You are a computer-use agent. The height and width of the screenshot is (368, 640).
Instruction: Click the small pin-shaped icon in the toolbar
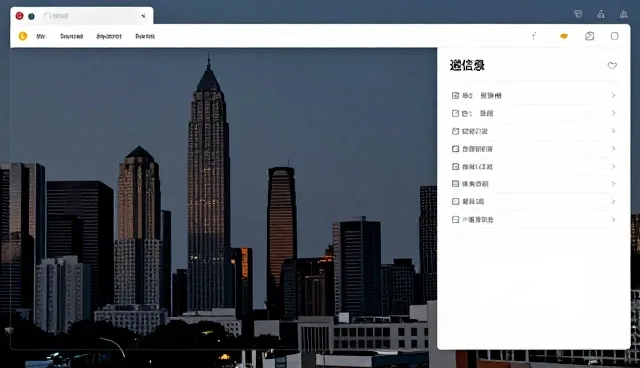coord(534,36)
